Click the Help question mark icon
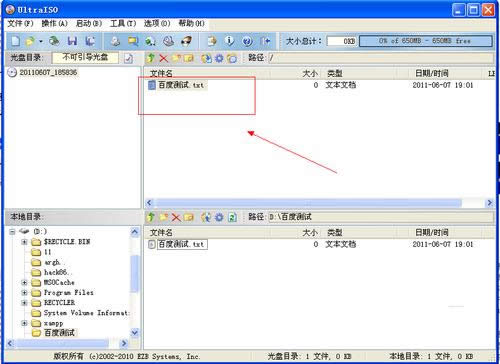Viewport: 500px width, 364px height. [x=247, y=41]
